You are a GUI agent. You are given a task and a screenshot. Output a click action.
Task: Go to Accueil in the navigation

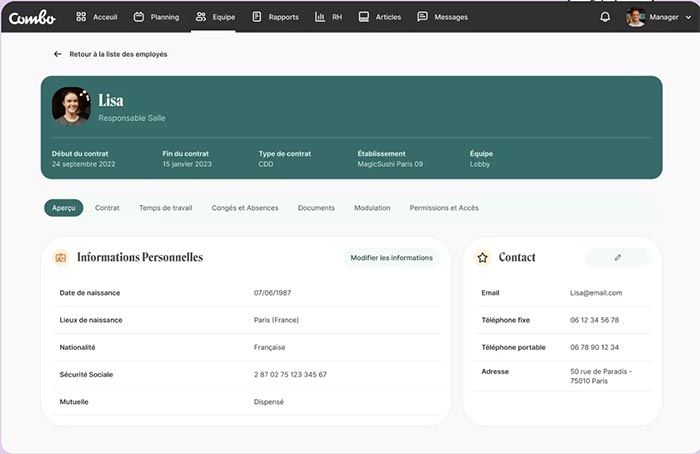pos(97,17)
